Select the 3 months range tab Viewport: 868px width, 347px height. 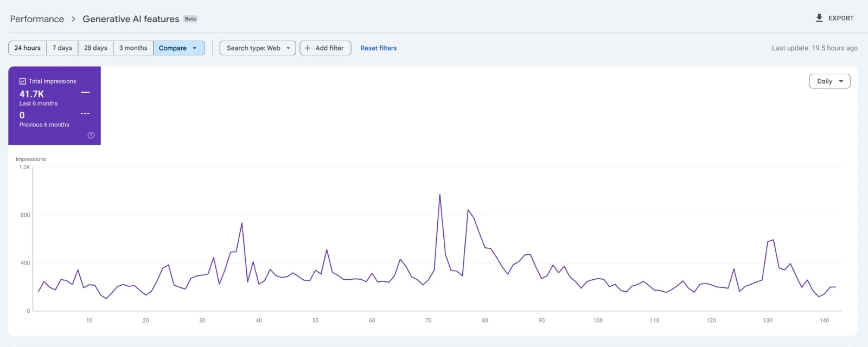[133, 48]
